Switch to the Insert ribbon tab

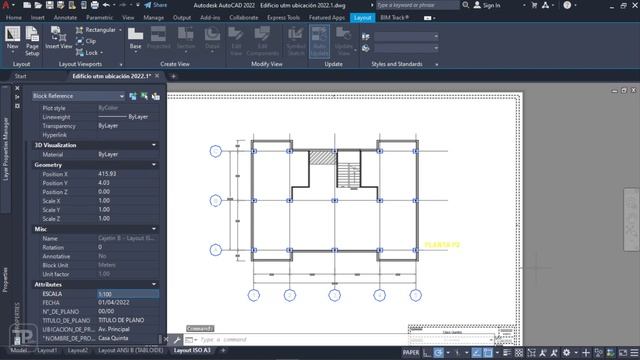coord(38,18)
